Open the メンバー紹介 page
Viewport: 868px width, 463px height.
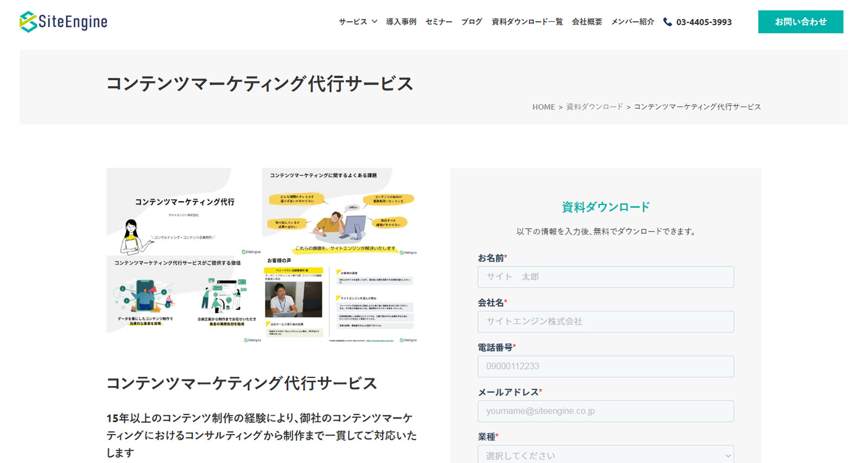click(x=633, y=22)
